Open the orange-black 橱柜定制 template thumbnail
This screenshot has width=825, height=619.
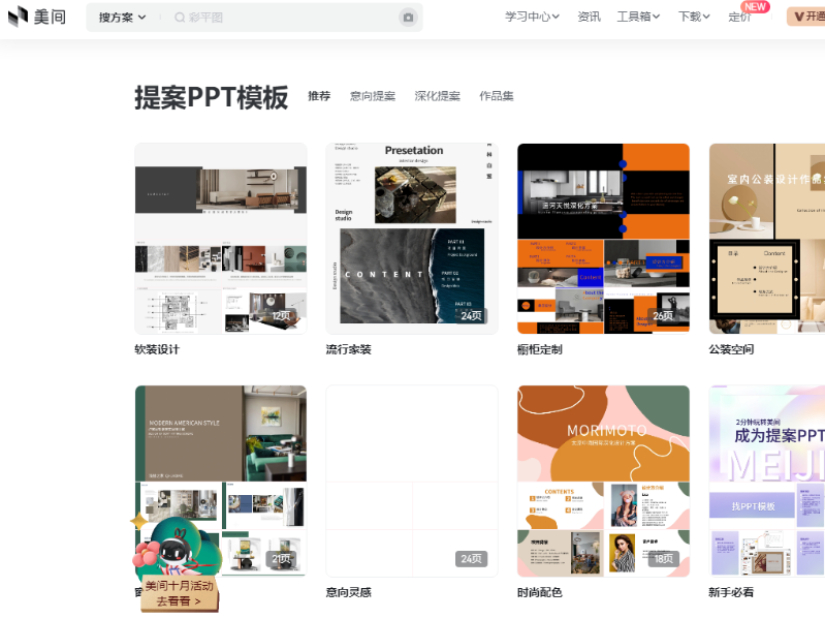[603, 238]
